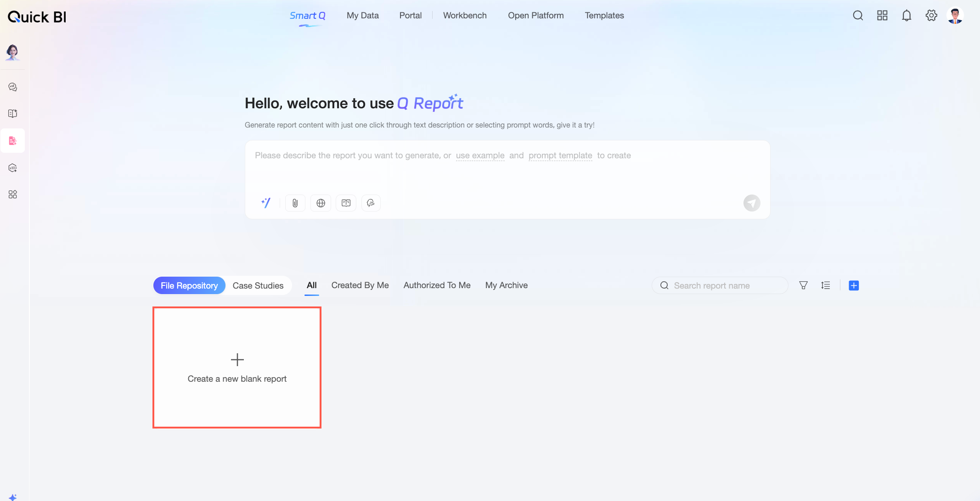Click the open-book icon under prompt box
980x501 pixels.
(x=346, y=203)
